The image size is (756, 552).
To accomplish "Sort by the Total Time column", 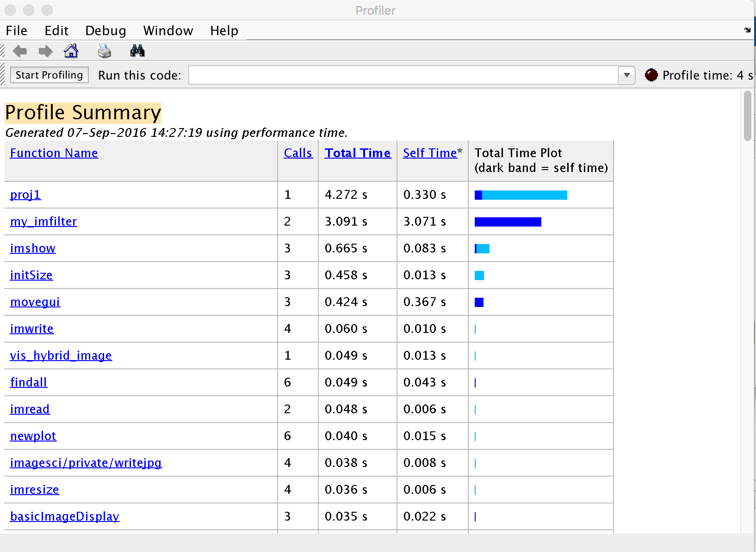I will (357, 153).
